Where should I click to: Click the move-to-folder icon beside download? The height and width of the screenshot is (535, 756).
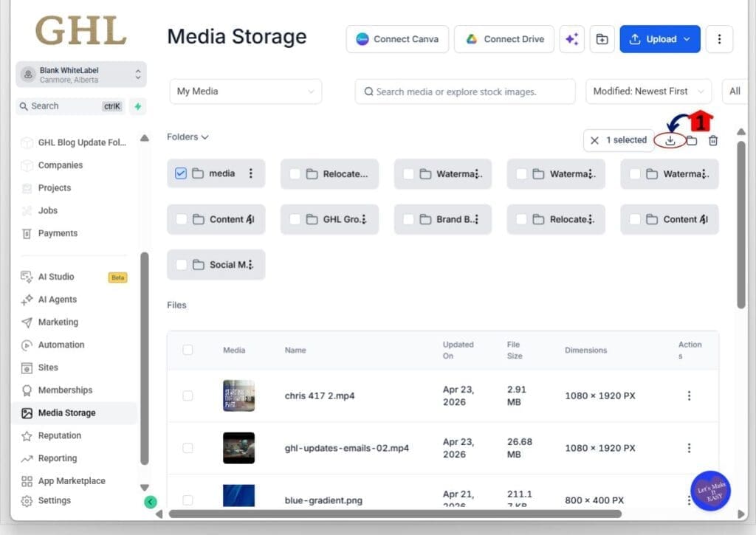click(x=692, y=140)
